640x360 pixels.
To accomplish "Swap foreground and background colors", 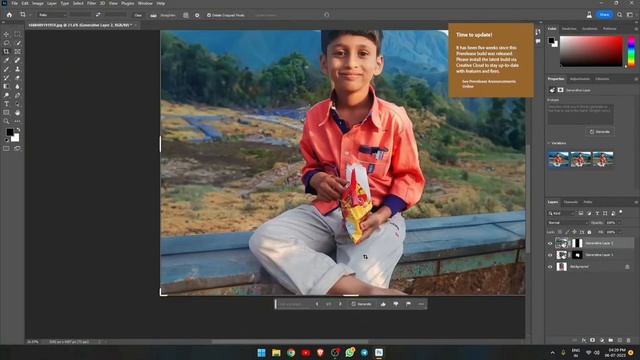I will click(18, 130).
